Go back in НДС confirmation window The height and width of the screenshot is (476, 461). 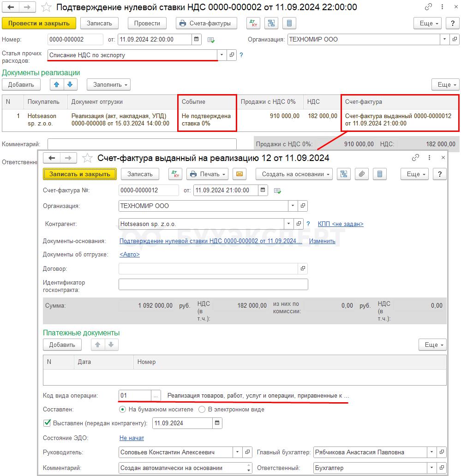pyautogui.click(x=11, y=7)
